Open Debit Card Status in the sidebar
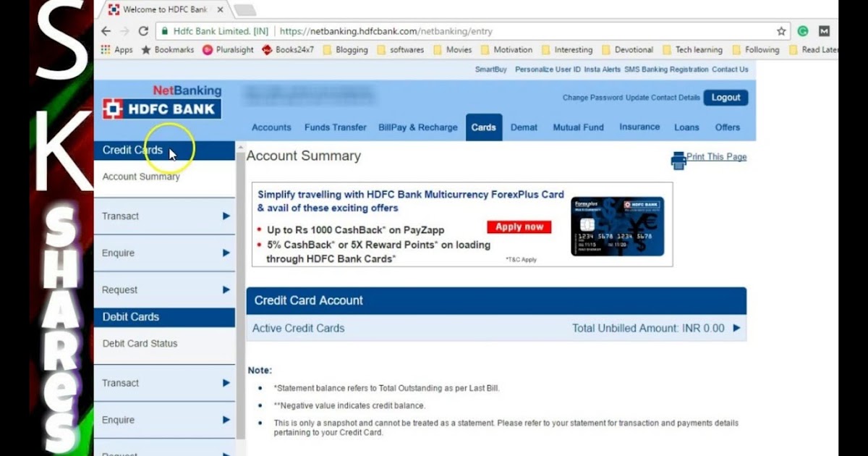 140,344
